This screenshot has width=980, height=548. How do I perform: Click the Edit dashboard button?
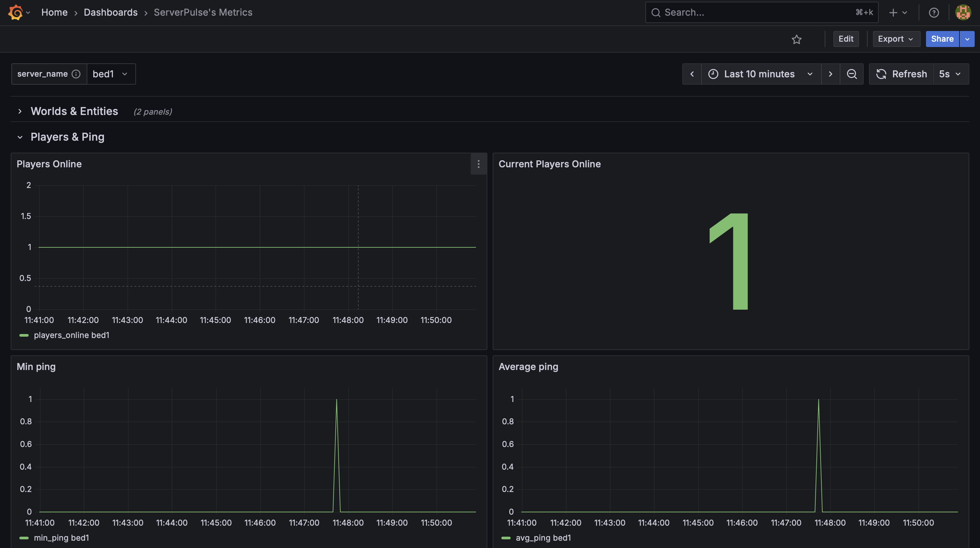pyautogui.click(x=846, y=39)
